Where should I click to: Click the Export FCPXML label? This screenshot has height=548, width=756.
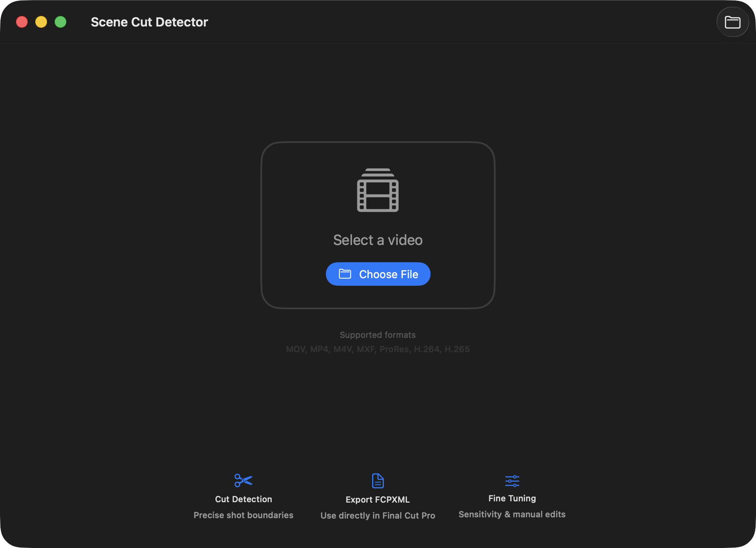[378, 500]
